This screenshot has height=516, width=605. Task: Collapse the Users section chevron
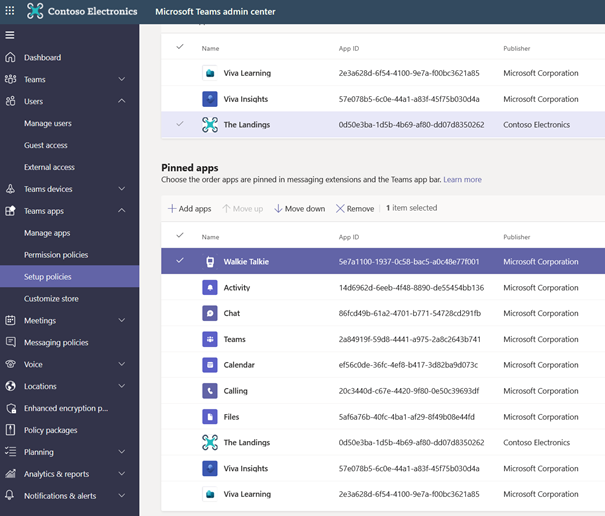(x=122, y=101)
